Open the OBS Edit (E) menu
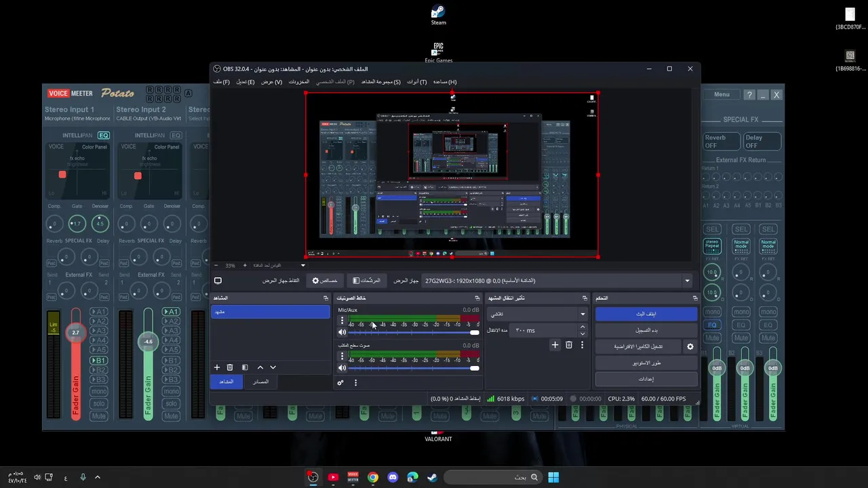Viewport: 868px width, 488px height. [x=245, y=82]
